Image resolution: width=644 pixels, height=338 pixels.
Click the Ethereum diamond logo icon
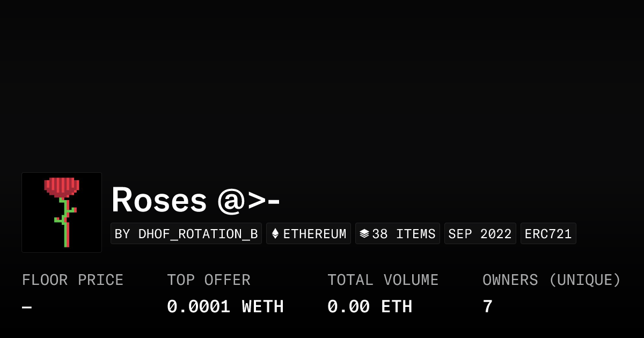click(x=275, y=234)
